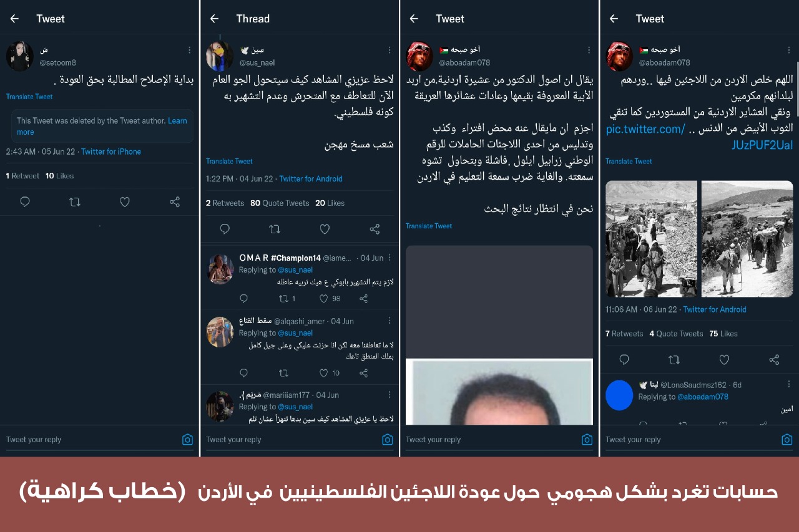Tap the camera icon in Thread reply bar
Viewport: 799px width, 532px height.
click(x=387, y=440)
